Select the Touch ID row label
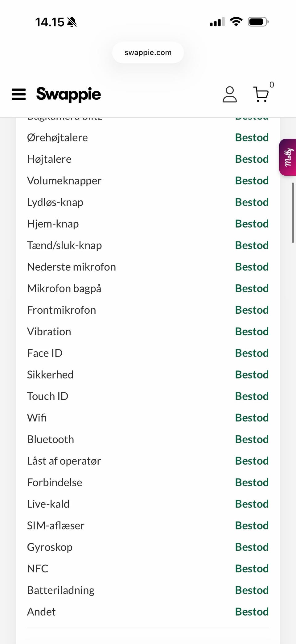The image size is (296, 644). [x=47, y=396]
